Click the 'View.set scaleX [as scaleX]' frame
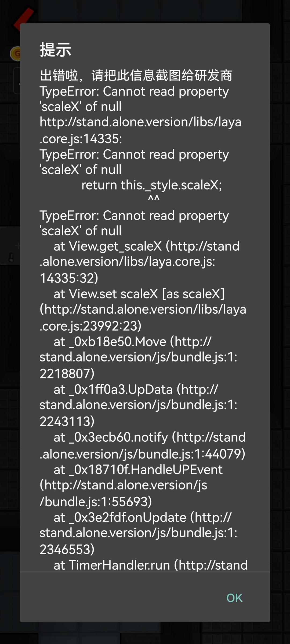290x644 pixels. pyautogui.click(x=139, y=294)
